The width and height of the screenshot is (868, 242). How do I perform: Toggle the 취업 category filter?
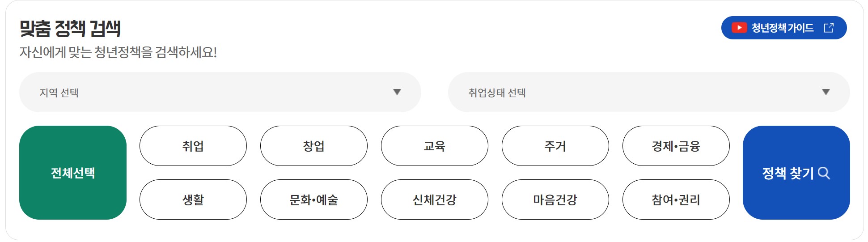click(x=193, y=146)
